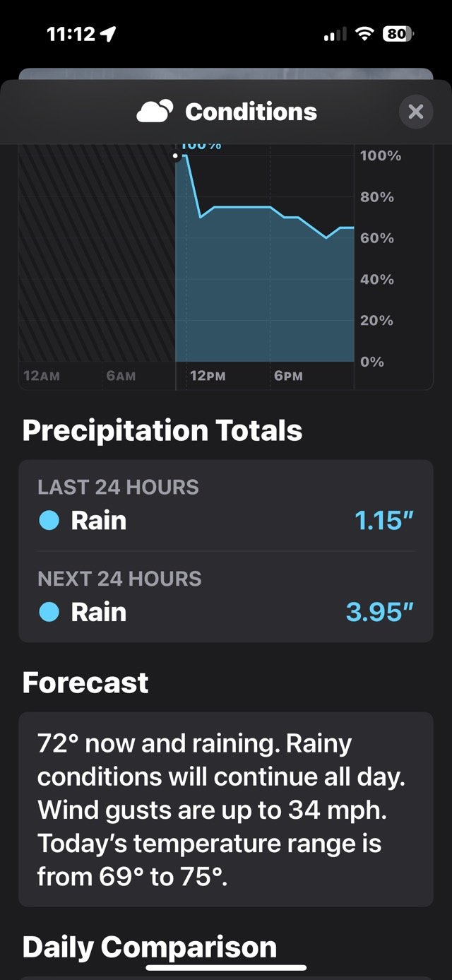Tap the Daily Comparison heading
The height and width of the screenshot is (980, 452).
[x=149, y=947]
